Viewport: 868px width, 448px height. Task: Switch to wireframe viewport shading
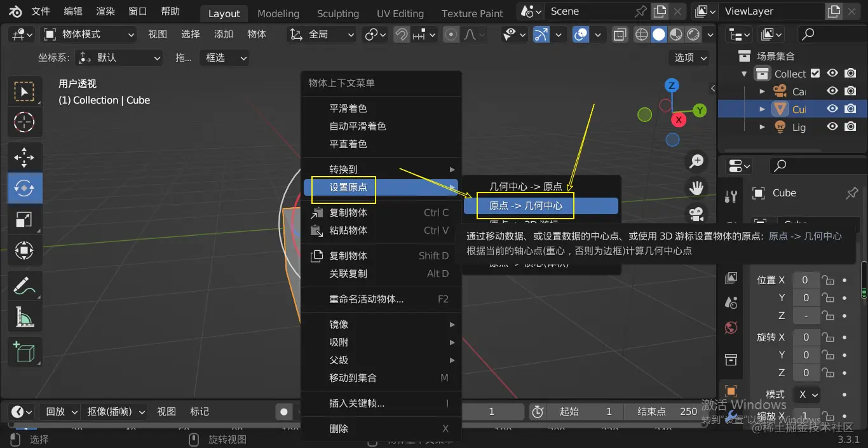[x=642, y=34]
